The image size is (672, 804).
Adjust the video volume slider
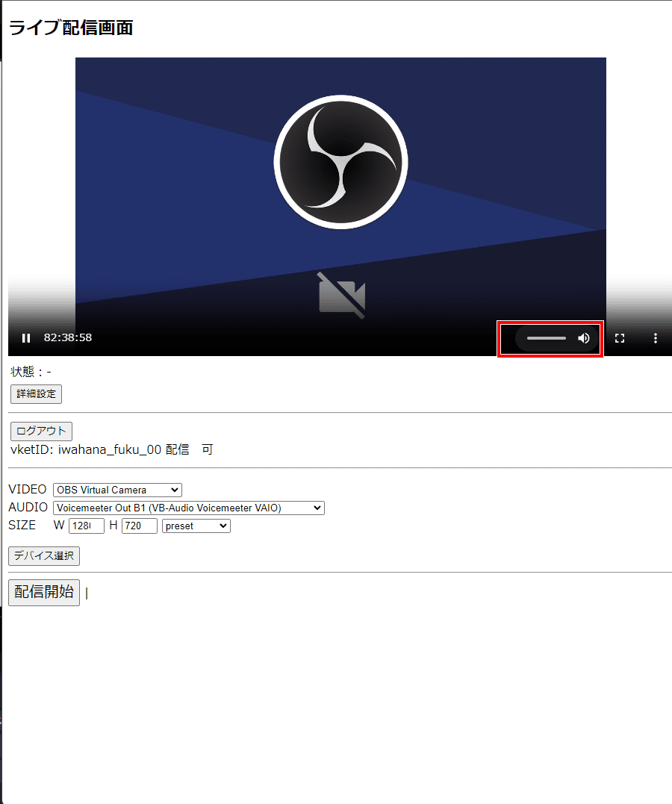coord(547,338)
